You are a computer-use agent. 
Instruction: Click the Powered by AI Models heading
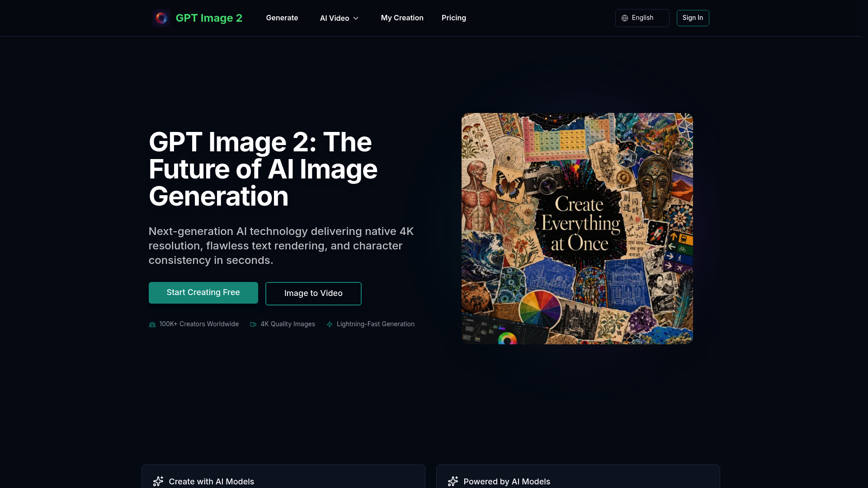(x=507, y=482)
